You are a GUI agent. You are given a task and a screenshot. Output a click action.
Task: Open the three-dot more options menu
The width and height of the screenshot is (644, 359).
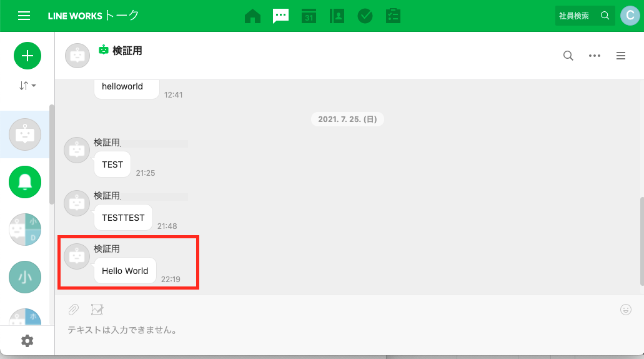[x=594, y=56]
